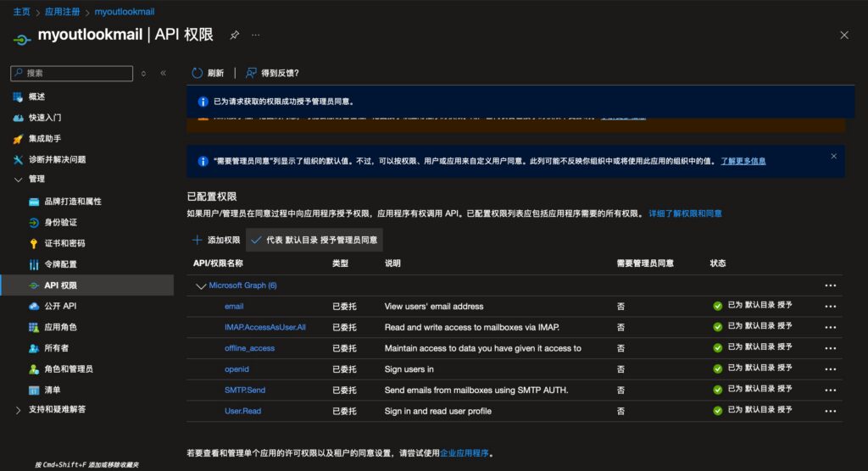
Task: Select 身份验证 in the sidebar
Action: click(x=60, y=222)
